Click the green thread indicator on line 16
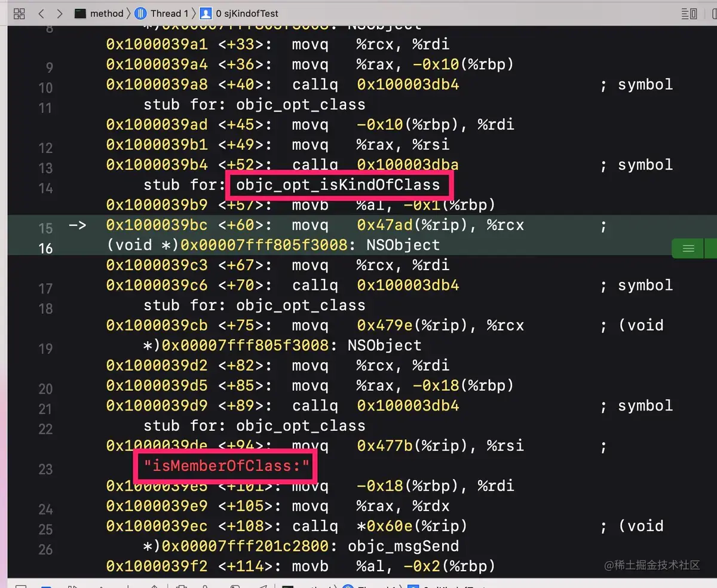 tap(688, 248)
